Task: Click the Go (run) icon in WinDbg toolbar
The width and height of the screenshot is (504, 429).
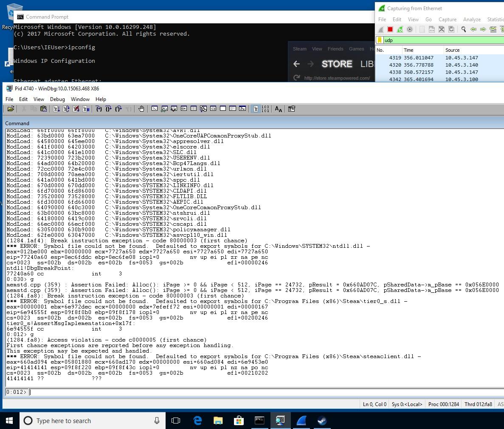Action: [56, 109]
